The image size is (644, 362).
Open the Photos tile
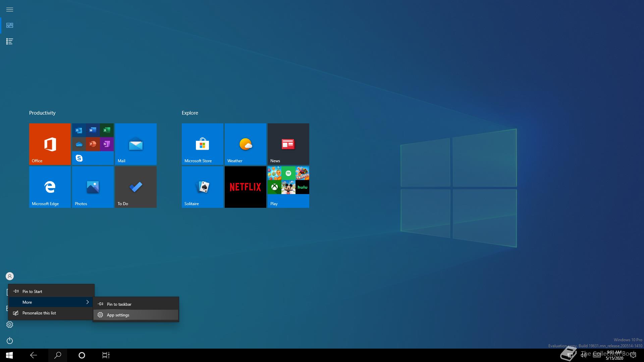coord(93,187)
